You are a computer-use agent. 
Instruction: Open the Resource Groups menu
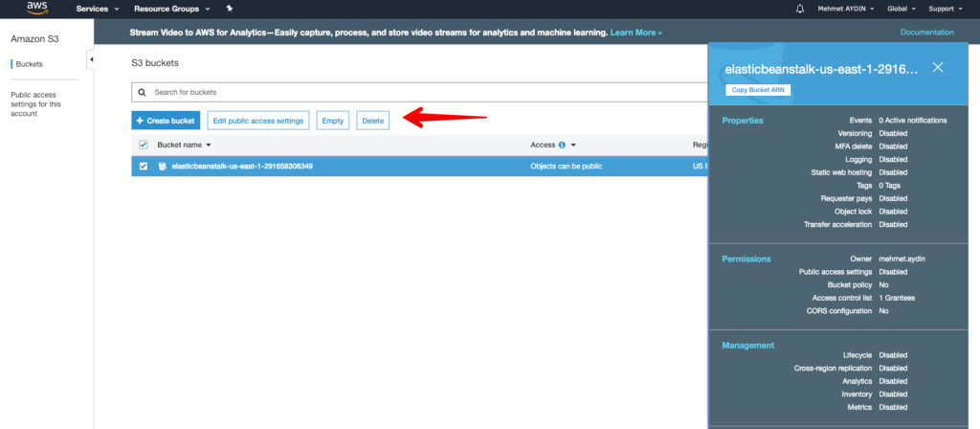[172, 9]
